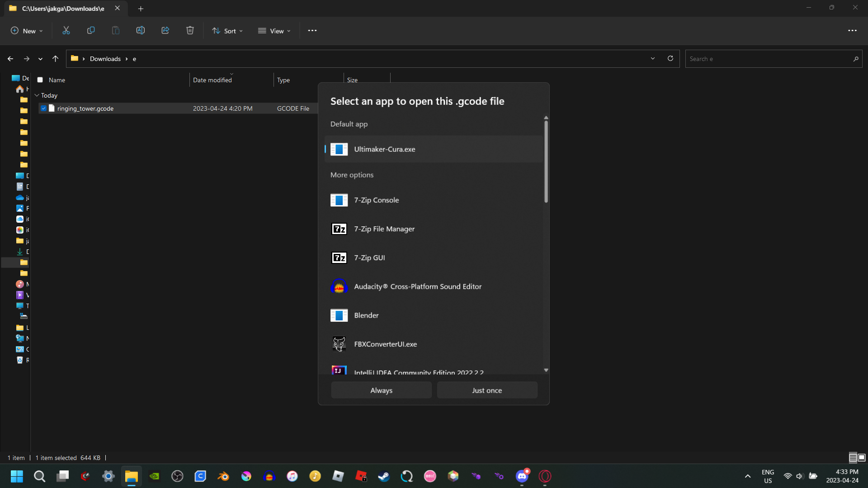Check the select-all checkbox beside Name

point(40,80)
